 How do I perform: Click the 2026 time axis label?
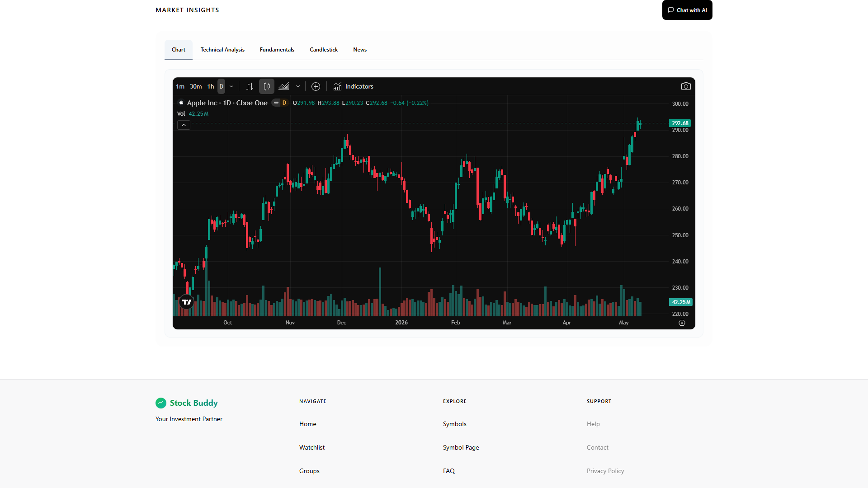tap(401, 323)
